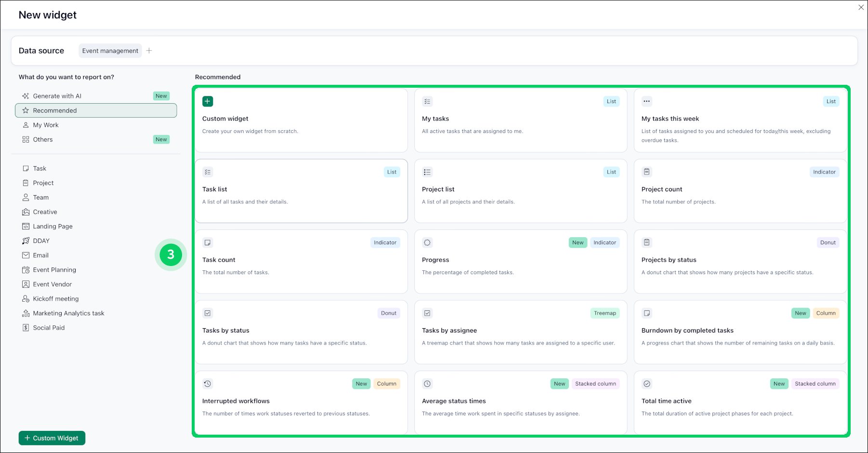
Task: Click the Event Planning calendar icon
Action: 26,269
